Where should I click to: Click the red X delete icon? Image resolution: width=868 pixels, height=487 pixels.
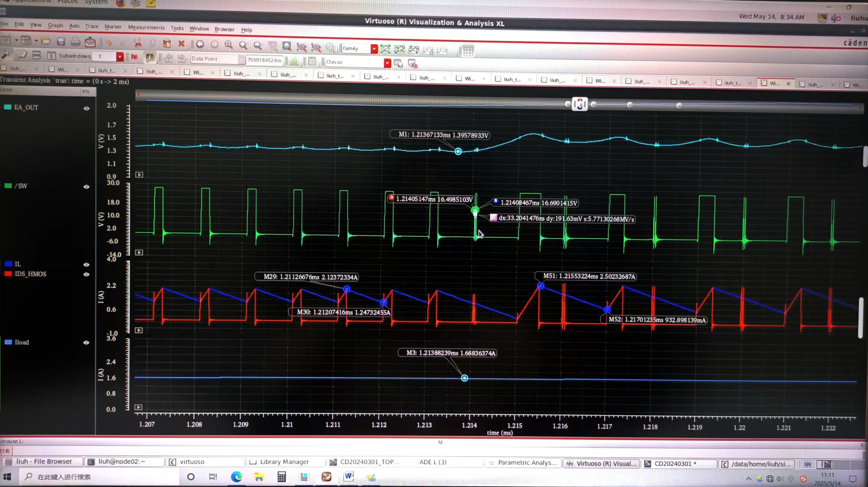pos(182,44)
